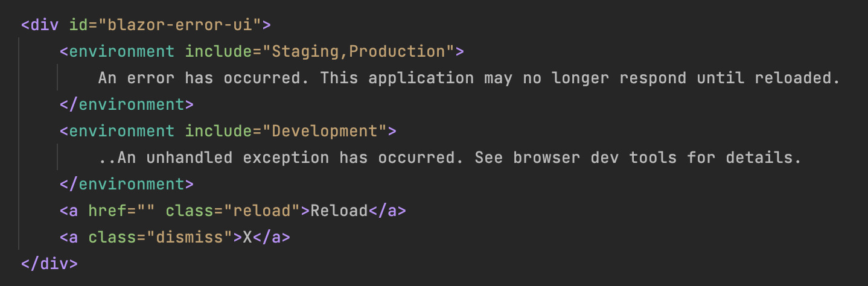The width and height of the screenshot is (868, 286).
Task: Click the opening div tag name
Action: [x=45, y=25]
